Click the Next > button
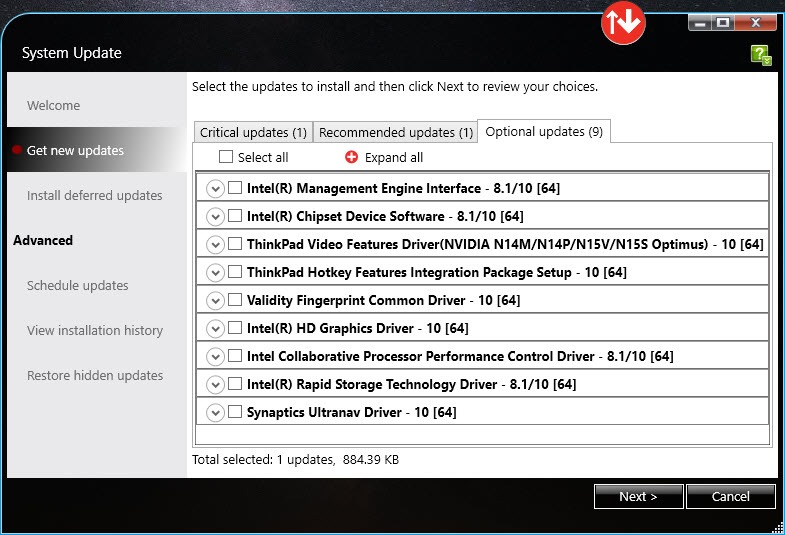Viewport: 785px width, 535px height. (638, 496)
